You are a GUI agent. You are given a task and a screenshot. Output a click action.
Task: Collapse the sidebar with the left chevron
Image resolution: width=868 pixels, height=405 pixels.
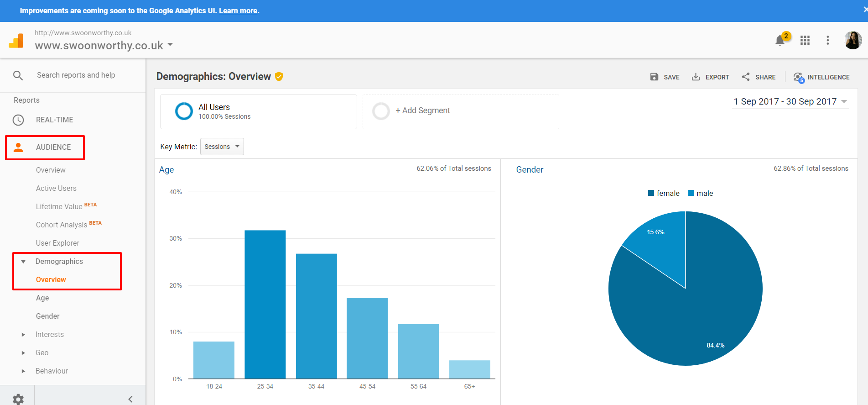pos(130,399)
